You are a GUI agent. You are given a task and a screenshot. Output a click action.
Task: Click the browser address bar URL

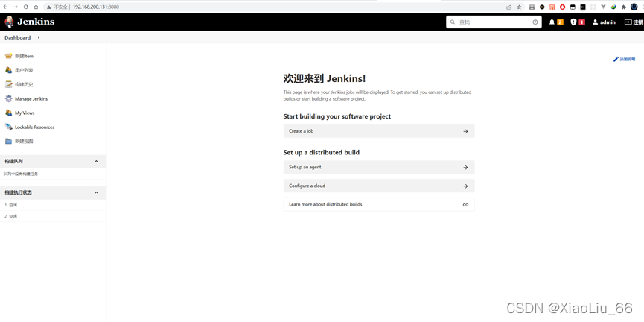pos(96,7)
